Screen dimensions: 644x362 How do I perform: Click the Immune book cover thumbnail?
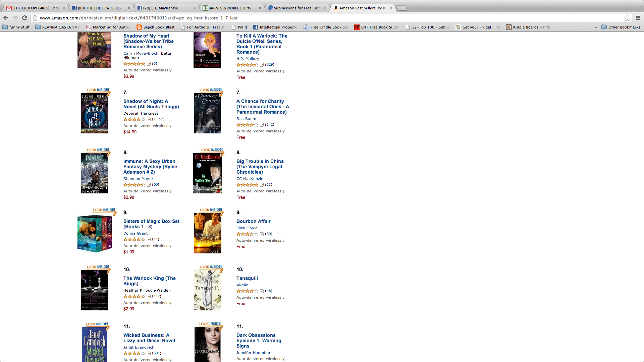coord(95,173)
